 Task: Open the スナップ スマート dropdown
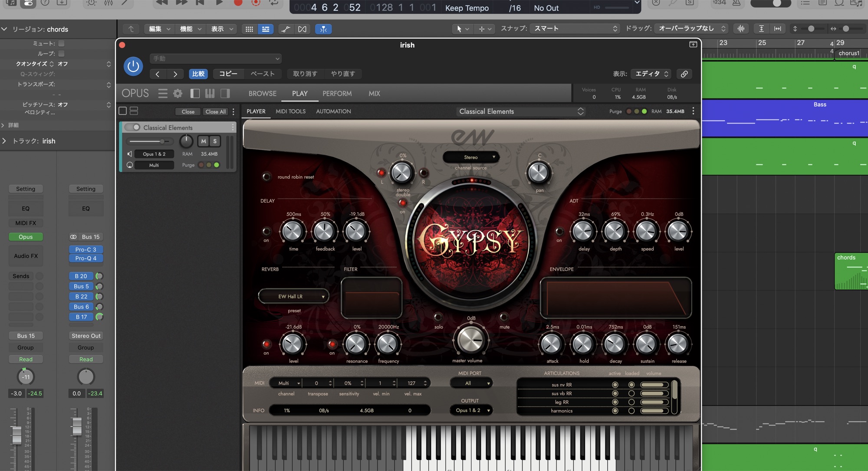pyautogui.click(x=575, y=29)
